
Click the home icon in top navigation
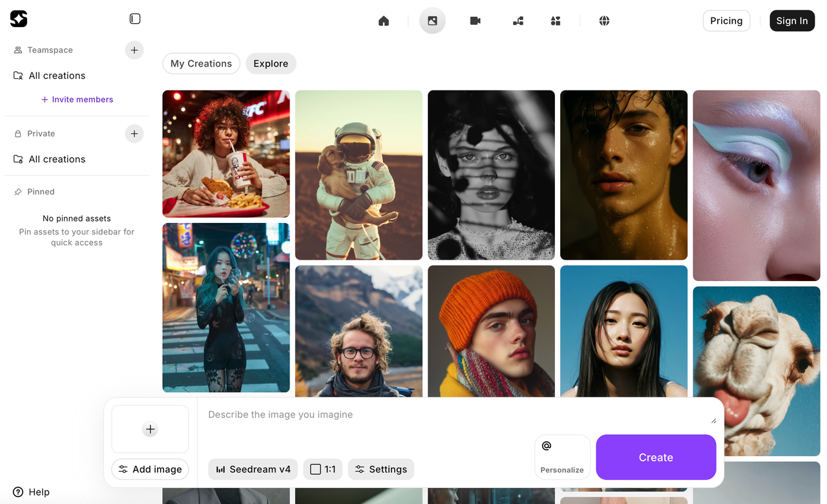[x=384, y=21]
